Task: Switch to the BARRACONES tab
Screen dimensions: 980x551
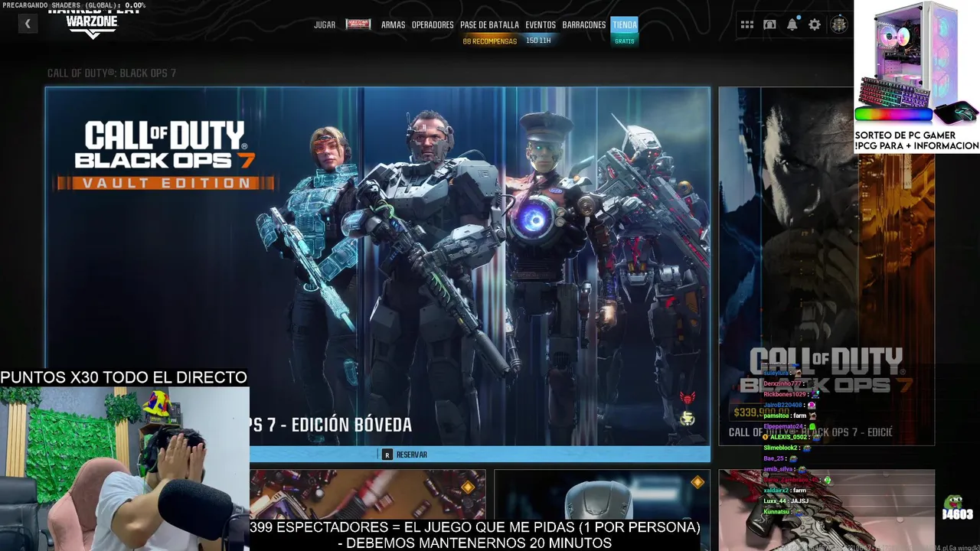Action: pos(584,24)
